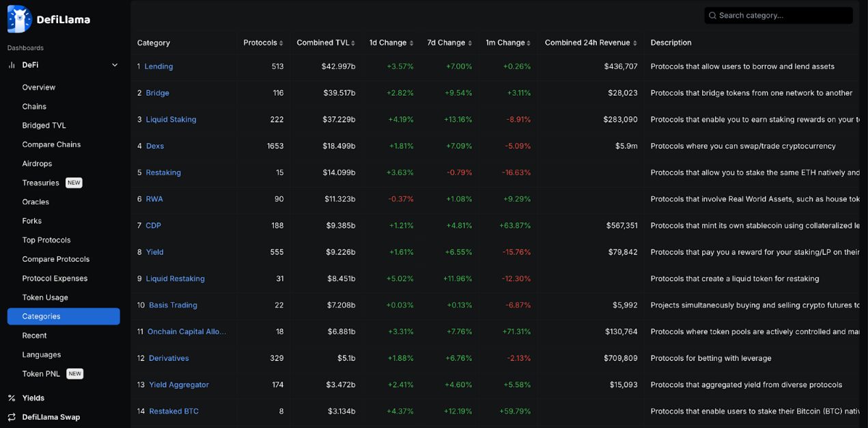
Task: Open the Lending category link
Action: (158, 66)
